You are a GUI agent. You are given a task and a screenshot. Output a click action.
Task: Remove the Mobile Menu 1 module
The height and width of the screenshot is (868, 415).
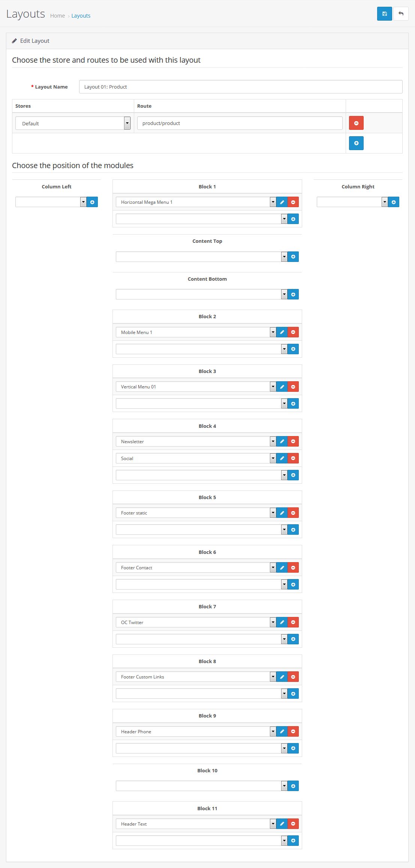click(x=293, y=332)
